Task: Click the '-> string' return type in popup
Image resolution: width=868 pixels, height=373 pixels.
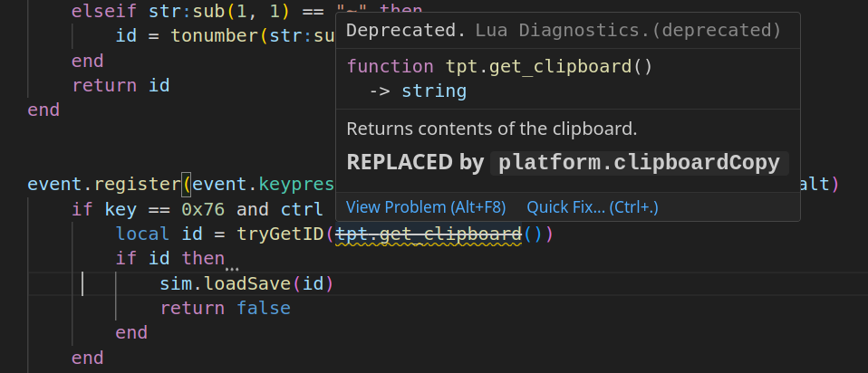Action: pyautogui.click(x=418, y=91)
